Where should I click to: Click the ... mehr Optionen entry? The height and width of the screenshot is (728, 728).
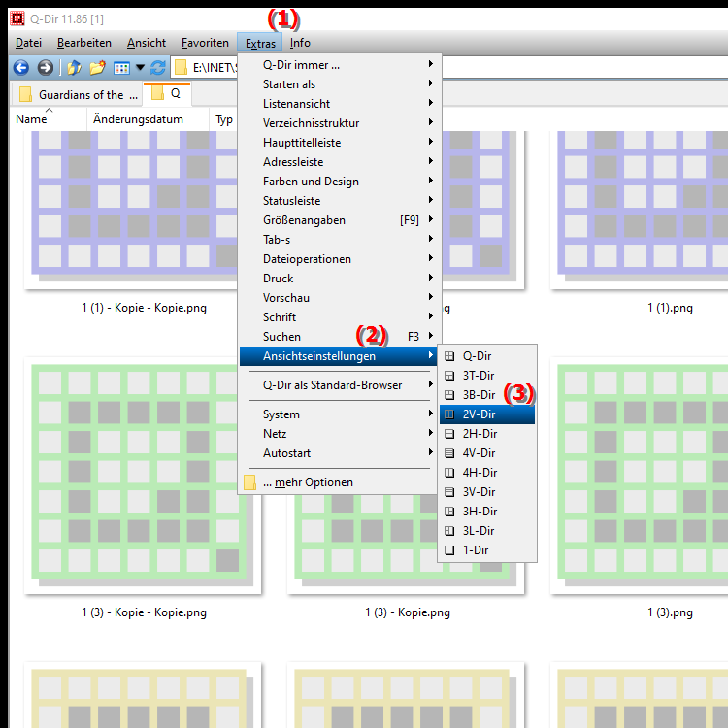(x=340, y=482)
